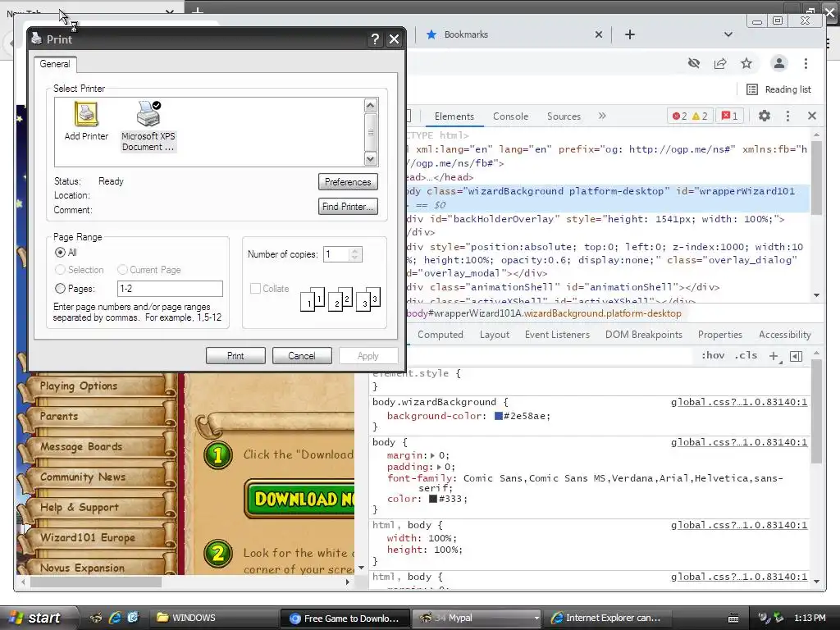Click the #333 color swatch
This screenshot has width=840, height=630.
tap(433, 500)
